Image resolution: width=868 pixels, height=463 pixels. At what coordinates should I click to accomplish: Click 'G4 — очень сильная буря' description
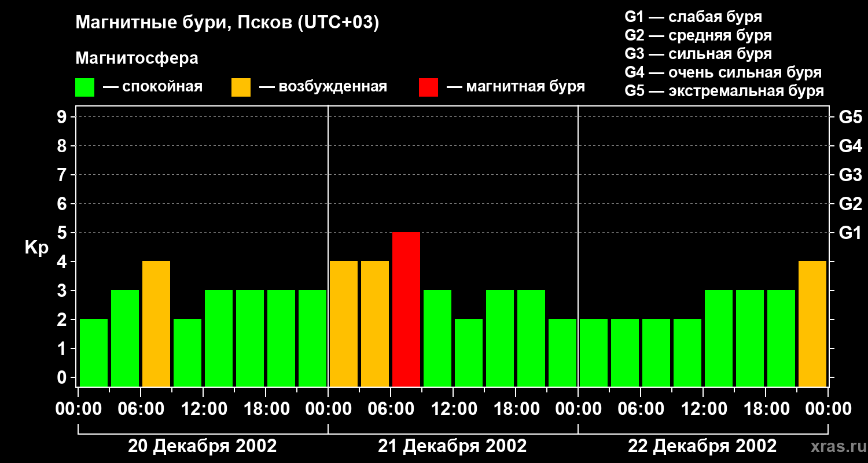tap(723, 72)
